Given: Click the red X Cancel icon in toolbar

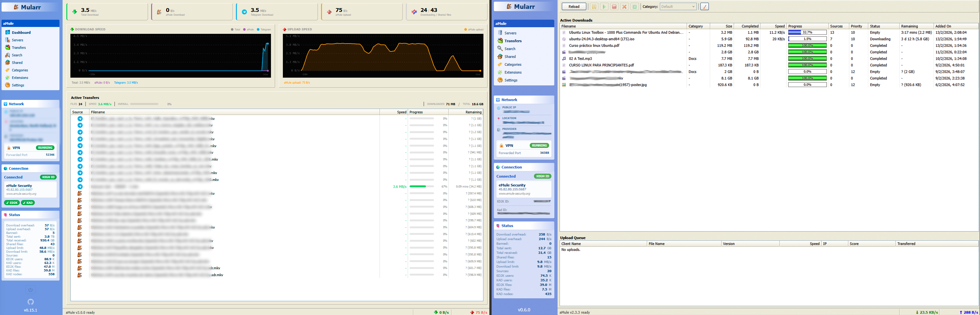Looking at the screenshot, I should click(624, 7).
